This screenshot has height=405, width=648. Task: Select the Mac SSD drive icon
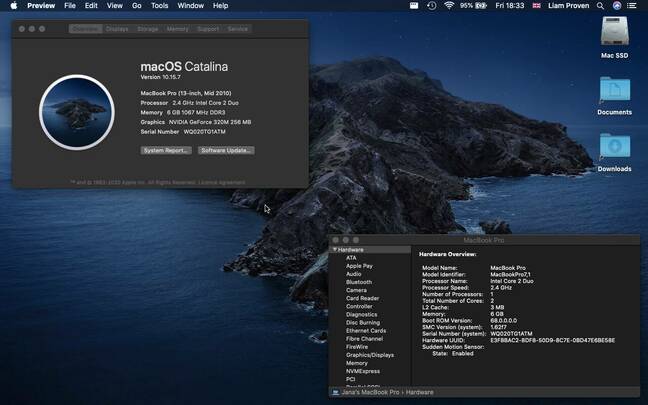615,31
